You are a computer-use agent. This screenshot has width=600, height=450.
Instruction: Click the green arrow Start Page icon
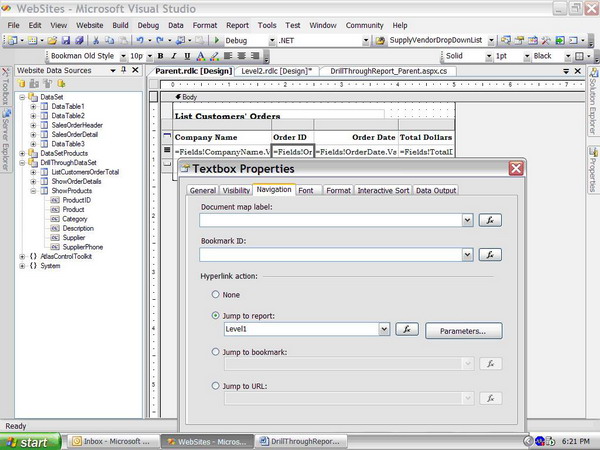pos(560,40)
